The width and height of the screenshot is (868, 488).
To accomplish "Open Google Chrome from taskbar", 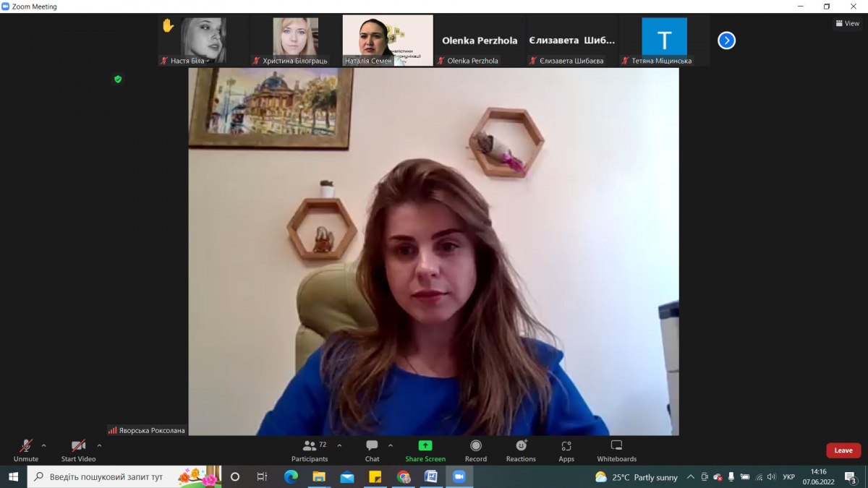I will (403, 477).
